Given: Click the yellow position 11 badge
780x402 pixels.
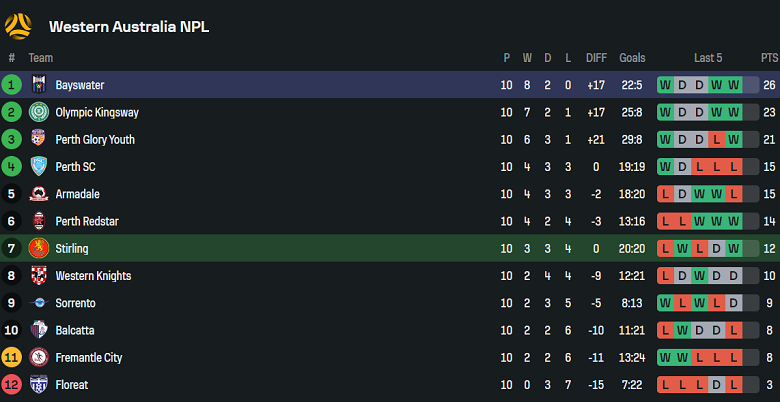Looking at the screenshot, I should (x=11, y=357).
